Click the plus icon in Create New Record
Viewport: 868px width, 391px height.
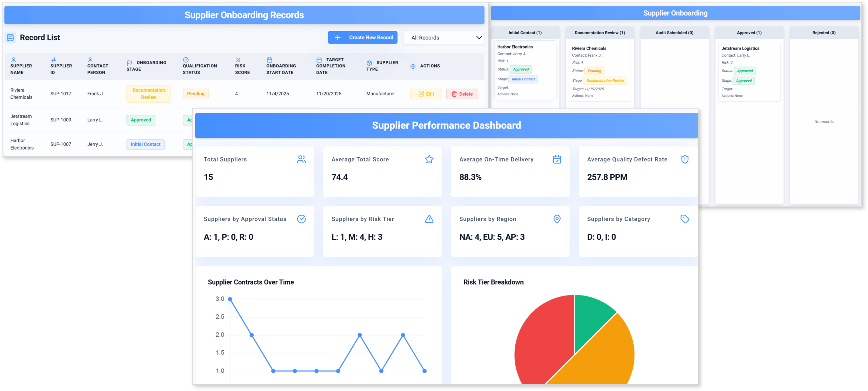point(338,38)
